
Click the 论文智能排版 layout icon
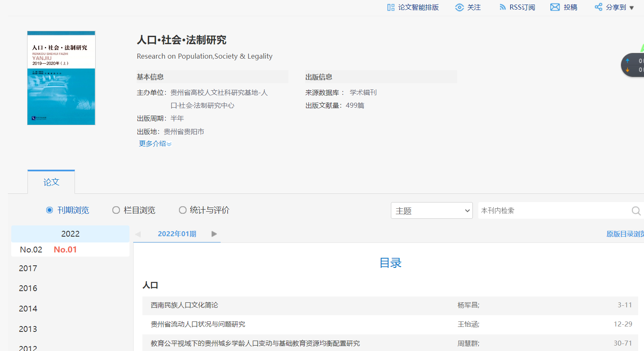tap(390, 7)
